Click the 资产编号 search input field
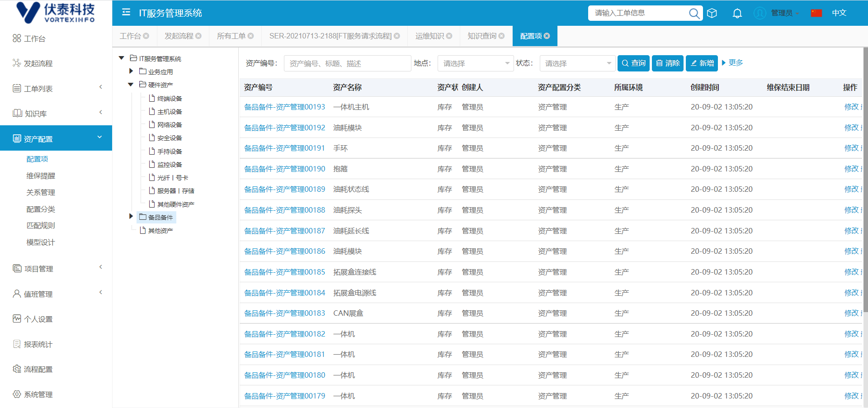The height and width of the screenshot is (408, 868). pyautogui.click(x=347, y=63)
